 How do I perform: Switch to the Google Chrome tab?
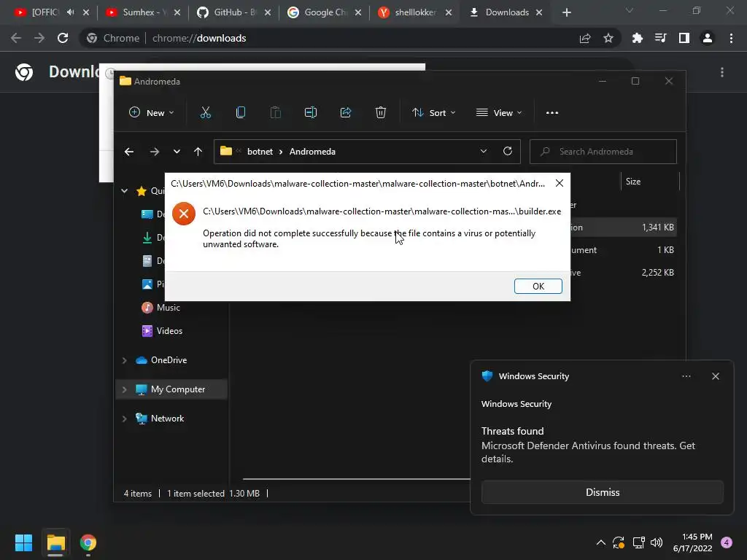[x=325, y=12]
